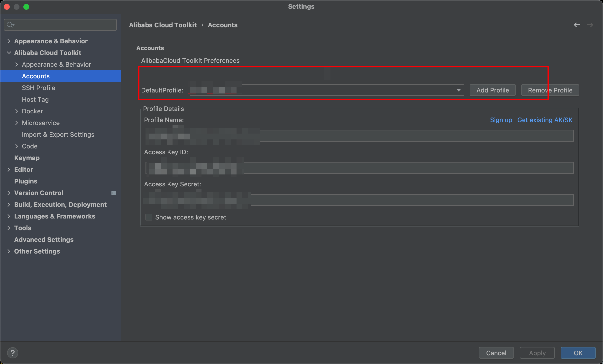Screen dimensions: 603x364
Task: Click the back navigation arrow
Action: 577,25
